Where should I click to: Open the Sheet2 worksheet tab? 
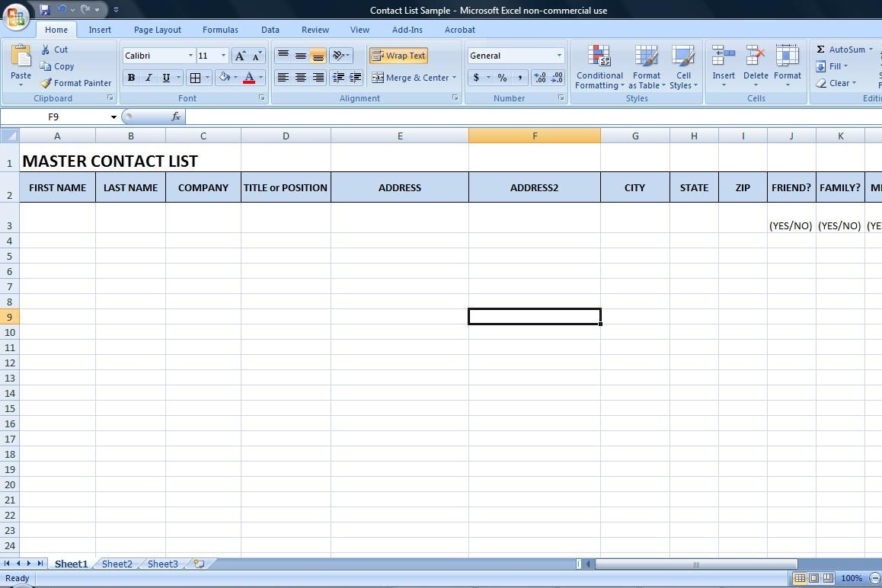(x=117, y=564)
